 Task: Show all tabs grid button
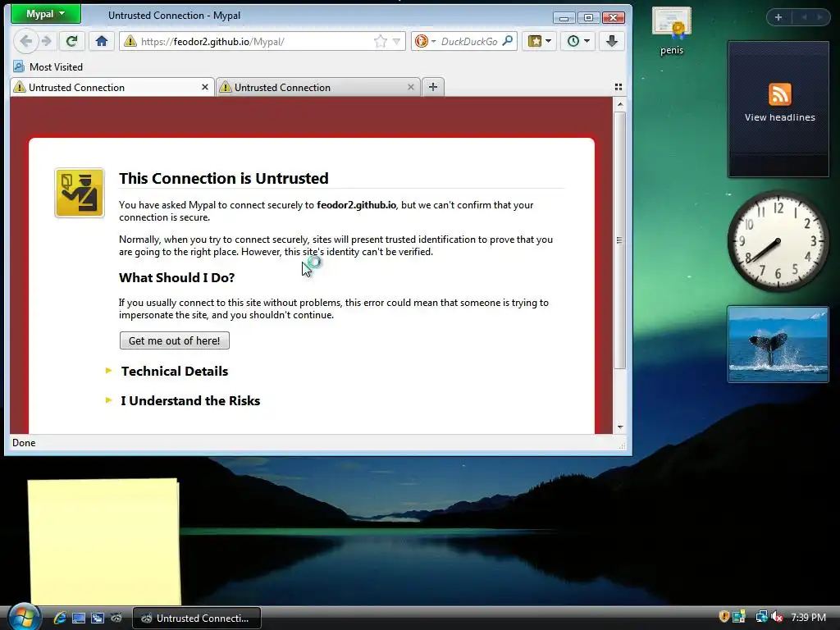click(x=619, y=87)
